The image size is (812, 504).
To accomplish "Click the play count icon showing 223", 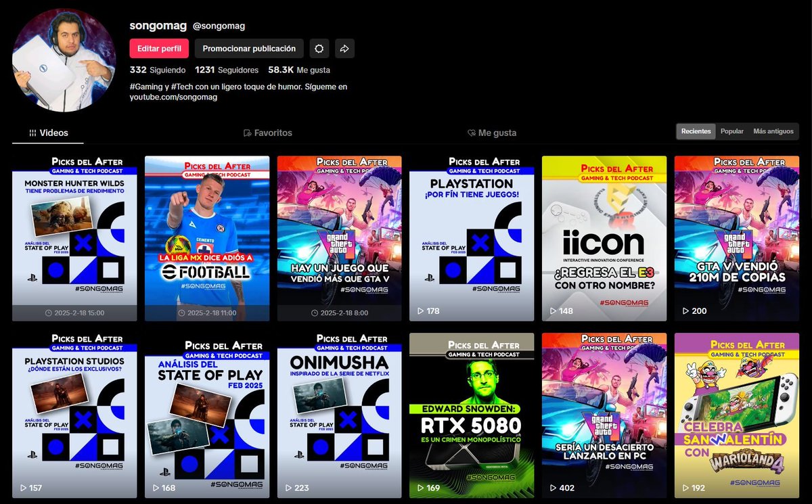I will click(288, 488).
